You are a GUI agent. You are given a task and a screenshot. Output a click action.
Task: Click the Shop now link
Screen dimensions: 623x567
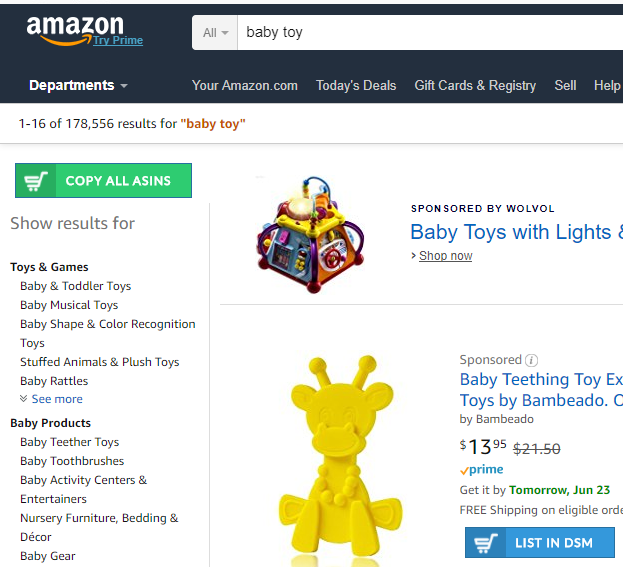445,256
